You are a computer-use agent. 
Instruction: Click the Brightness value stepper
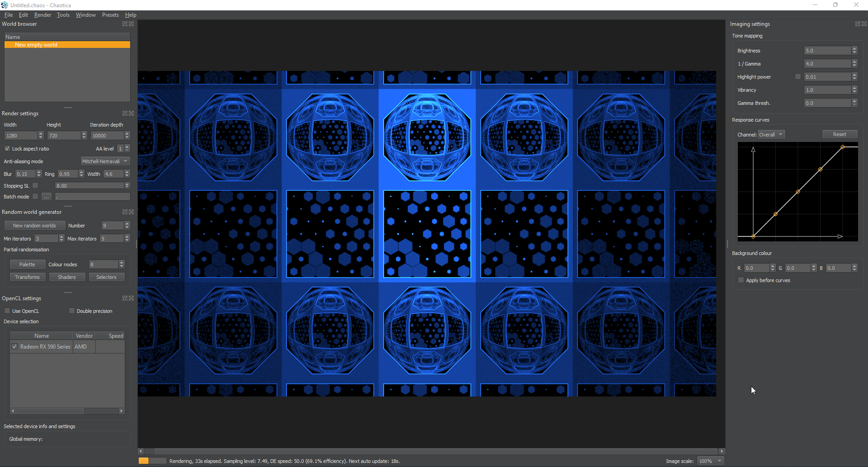coord(854,51)
